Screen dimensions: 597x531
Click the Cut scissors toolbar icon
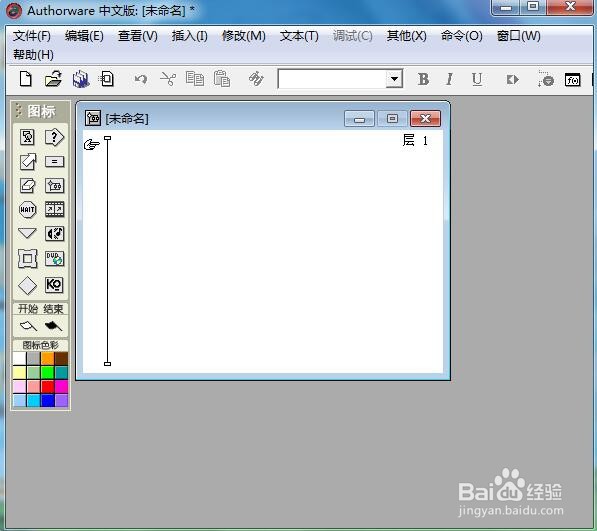coord(168,79)
